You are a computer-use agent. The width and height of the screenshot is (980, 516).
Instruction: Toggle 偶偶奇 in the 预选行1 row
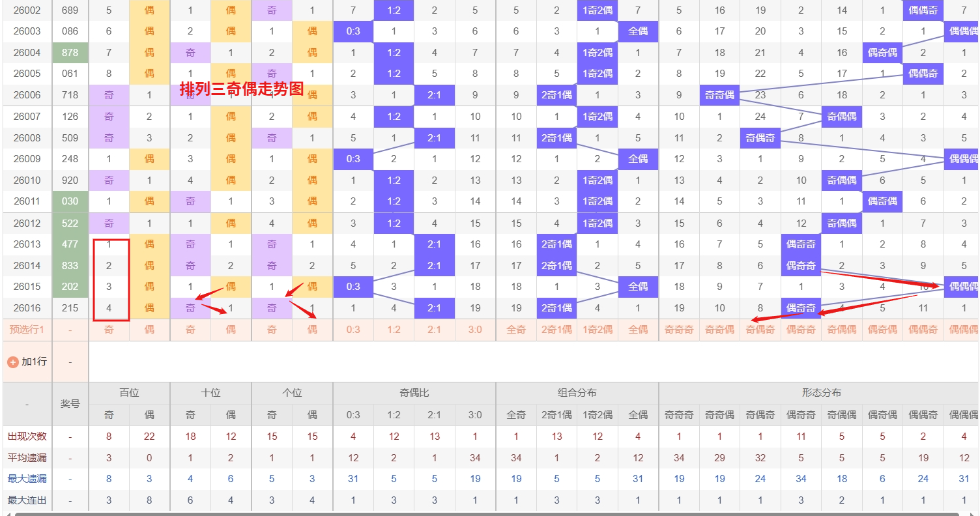[x=923, y=330]
